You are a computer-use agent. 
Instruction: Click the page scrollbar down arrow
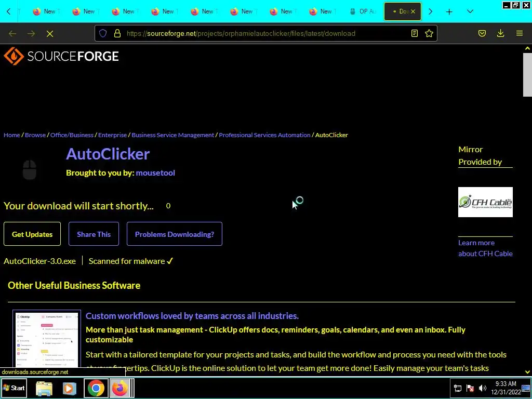[x=527, y=372]
